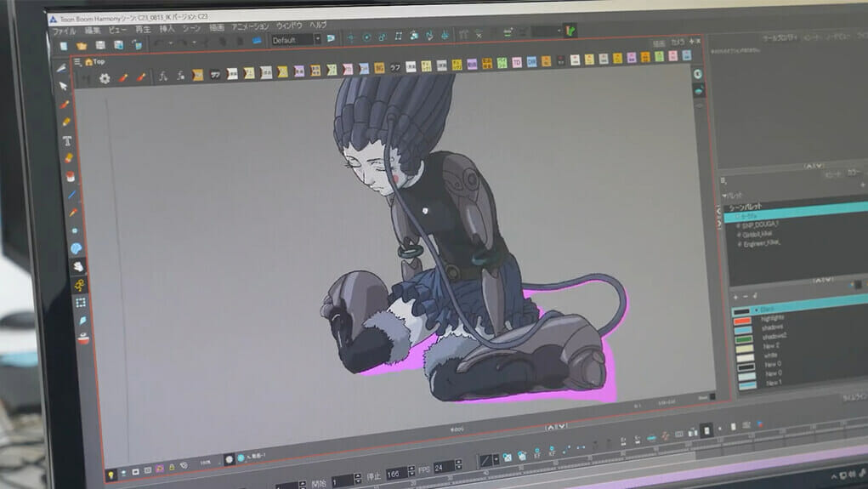Image resolution: width=868 pixels, height=489 pixels.
Task: Click the remove colour minus button
Action: pyautogui.click(x=745, y=297)
